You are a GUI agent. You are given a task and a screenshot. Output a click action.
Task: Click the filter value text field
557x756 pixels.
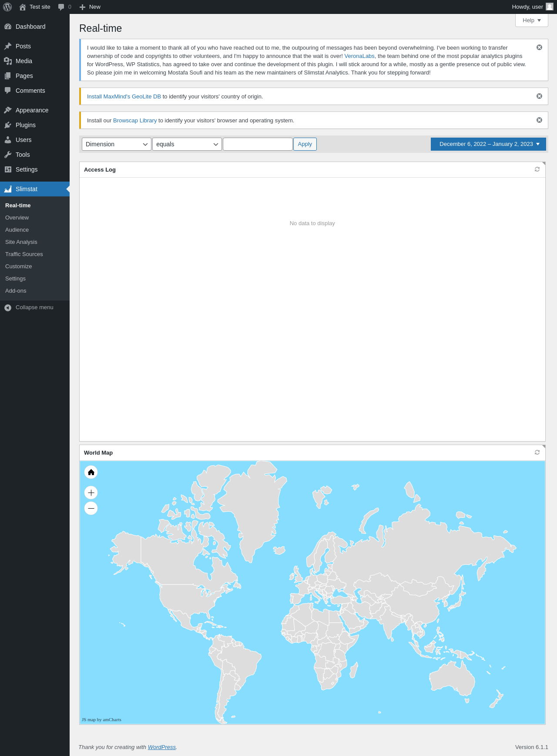tap(258, 144)
